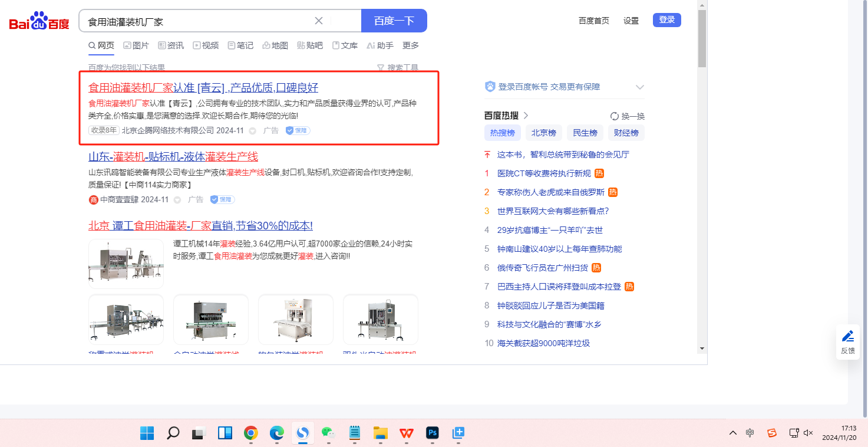
Task: Open result 山东-灌装机-贴标机-液体灌装生产线
Action: point(173,157)
